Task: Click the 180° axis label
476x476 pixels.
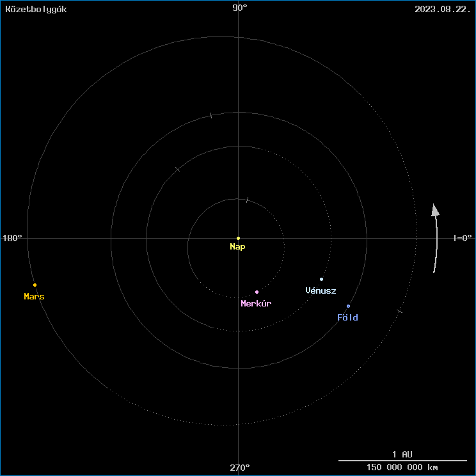Action: click(12, 238)
